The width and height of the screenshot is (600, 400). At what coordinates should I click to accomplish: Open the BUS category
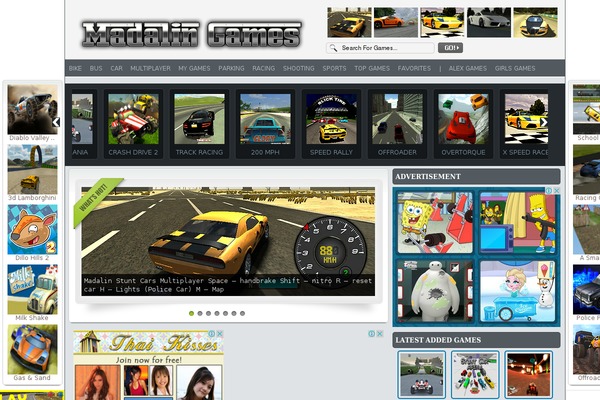pyautogui.click(x=96, y=69)
